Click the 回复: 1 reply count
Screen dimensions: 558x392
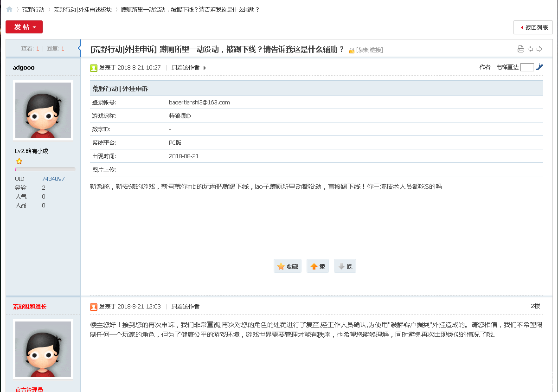55,48
